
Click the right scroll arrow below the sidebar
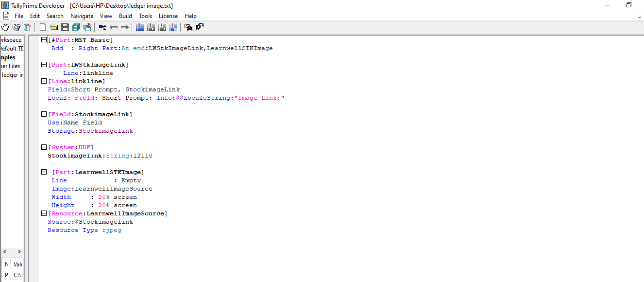tap(19, 251)
